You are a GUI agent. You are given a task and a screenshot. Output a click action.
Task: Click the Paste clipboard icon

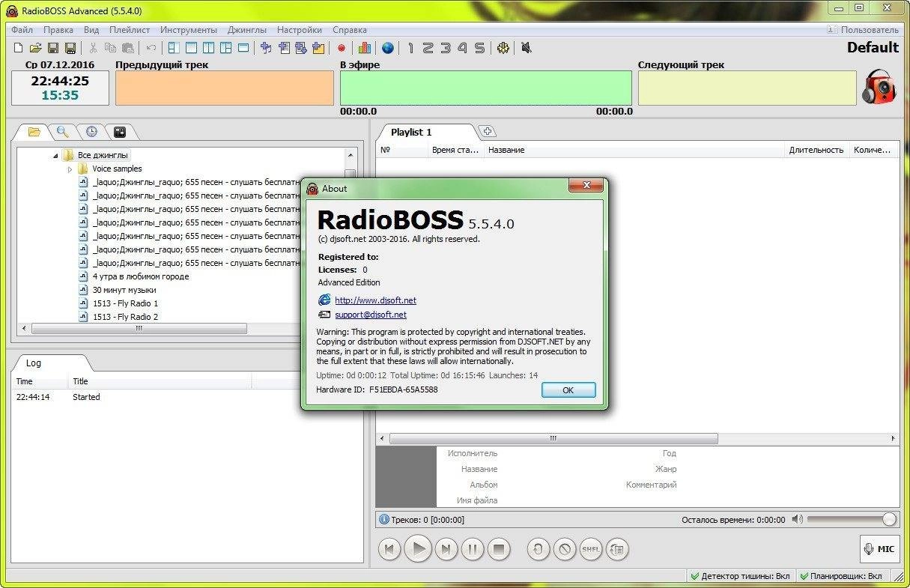click(x=127, y=48)
